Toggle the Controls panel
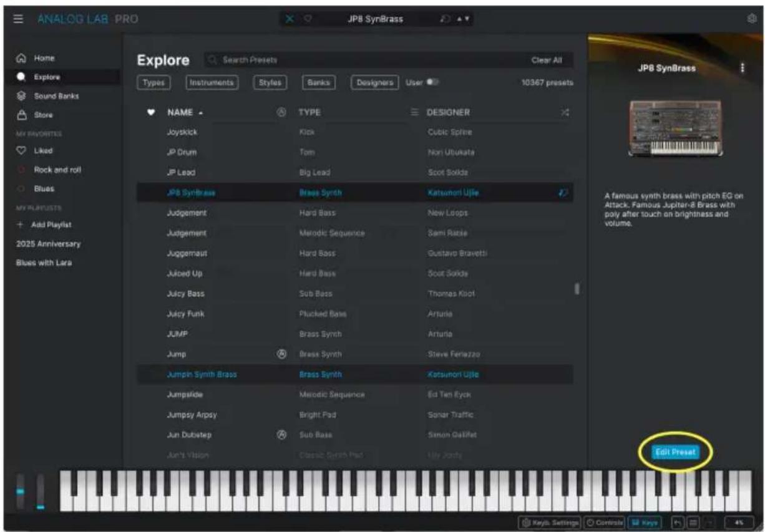Viewport: 765px width, 532px height. coord(604,521)
